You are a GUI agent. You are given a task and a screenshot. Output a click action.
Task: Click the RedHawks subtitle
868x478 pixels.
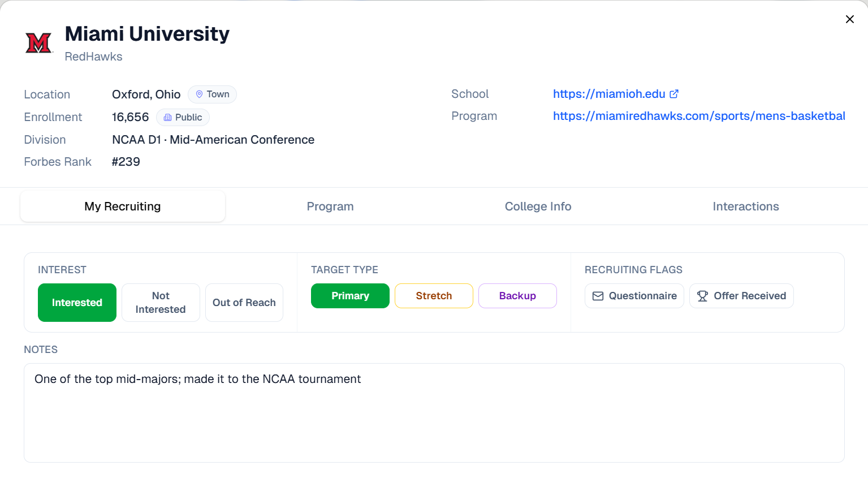(x=93, y=57)
